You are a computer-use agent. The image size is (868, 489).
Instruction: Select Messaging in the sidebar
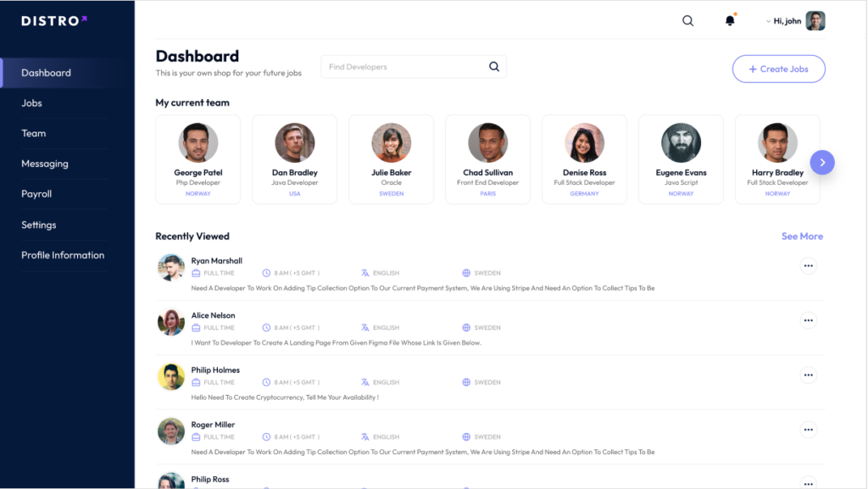tap(45, 164)
